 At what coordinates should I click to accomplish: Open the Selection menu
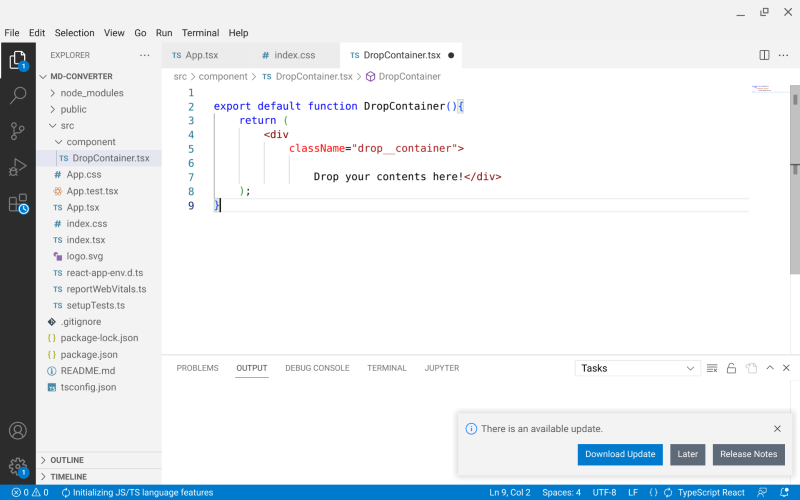coord(74,33)
